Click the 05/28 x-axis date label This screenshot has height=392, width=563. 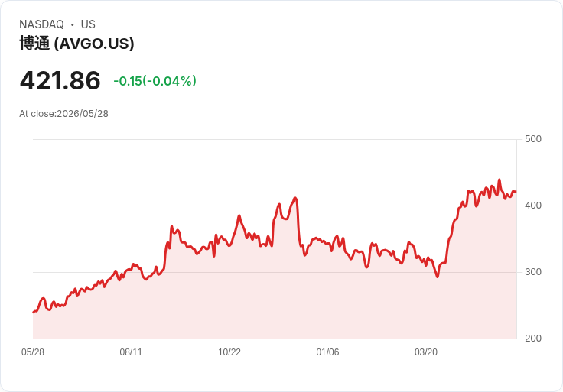click(33, 352)
